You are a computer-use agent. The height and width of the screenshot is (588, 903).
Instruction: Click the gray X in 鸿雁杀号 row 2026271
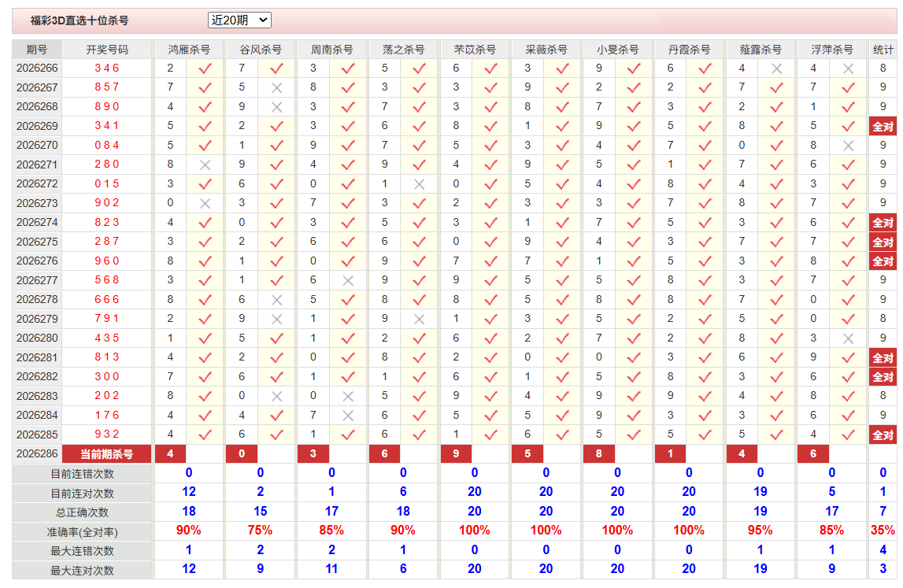205,165
